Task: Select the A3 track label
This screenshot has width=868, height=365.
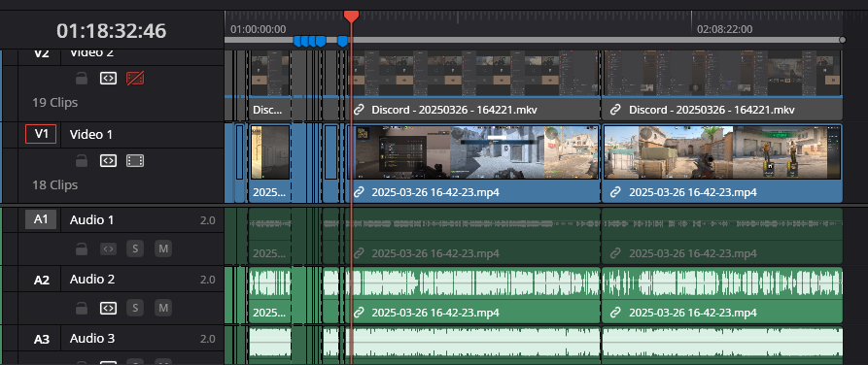Action: point(41,339)
